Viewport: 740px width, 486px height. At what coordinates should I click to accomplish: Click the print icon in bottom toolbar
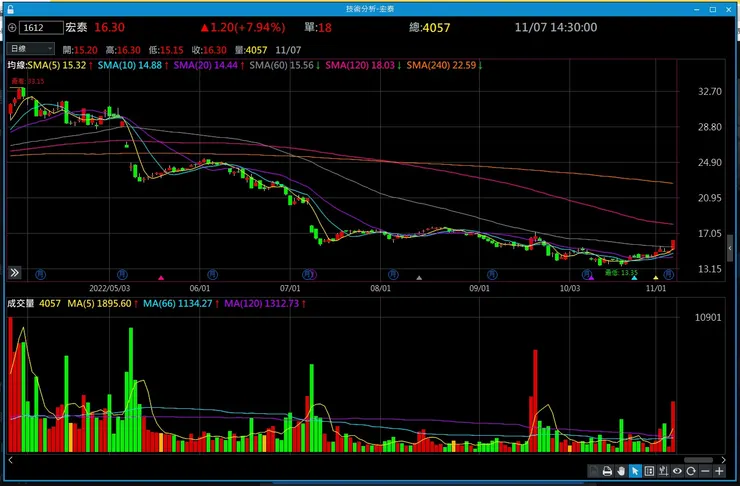(607, 471)
